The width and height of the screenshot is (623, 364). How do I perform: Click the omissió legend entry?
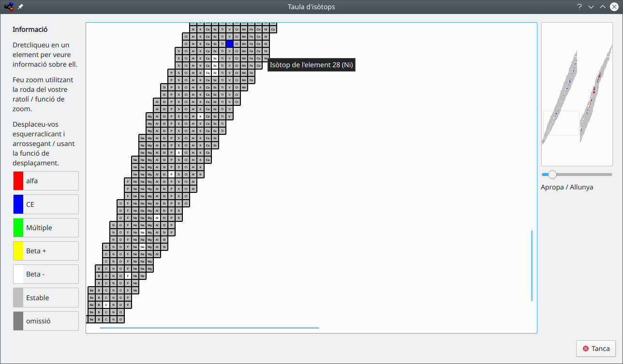tap(46, 321)
